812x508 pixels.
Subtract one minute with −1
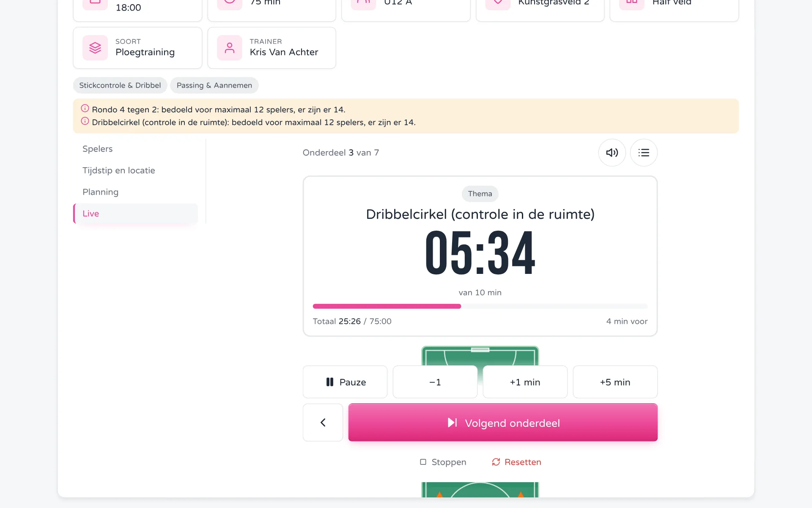coord(435,382)
